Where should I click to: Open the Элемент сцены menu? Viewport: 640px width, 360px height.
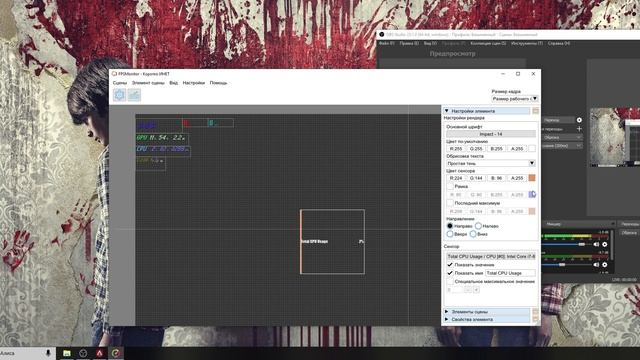148,83
